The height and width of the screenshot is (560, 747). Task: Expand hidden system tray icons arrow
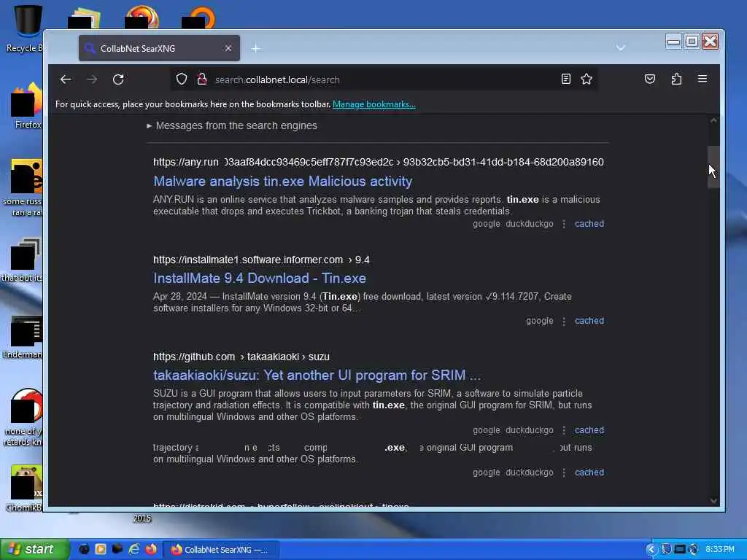pyautogui.click(x=651, y=549)
